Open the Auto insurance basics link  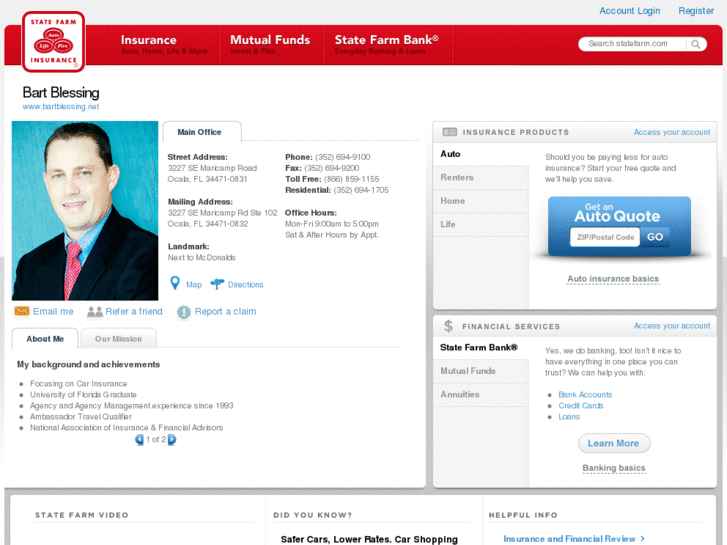pyautogui.click(x=613, y=279)
